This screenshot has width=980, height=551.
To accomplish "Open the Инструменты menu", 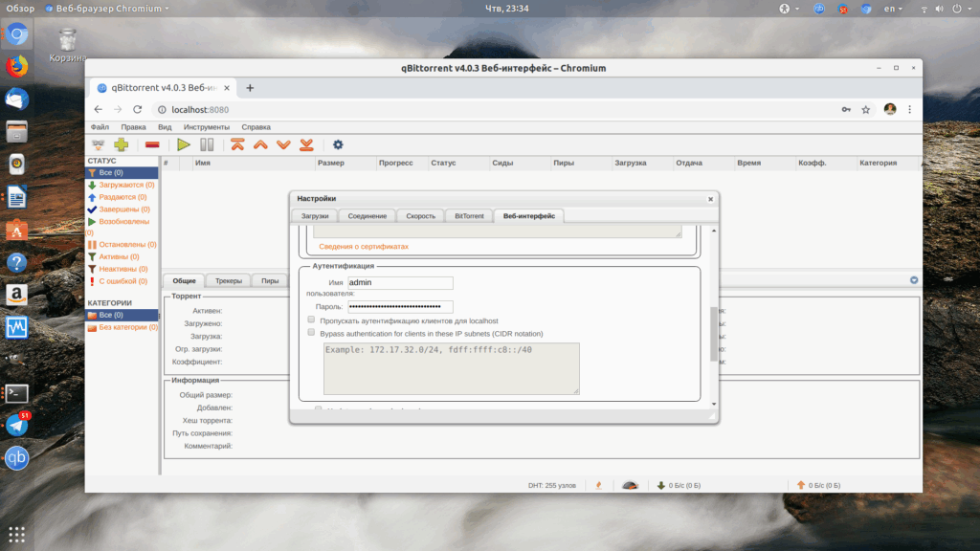I will click(207, 127).
